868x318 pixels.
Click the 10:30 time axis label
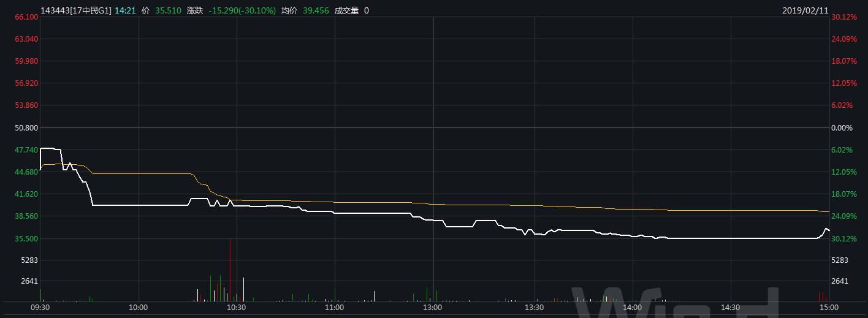(x=236, y=308)
